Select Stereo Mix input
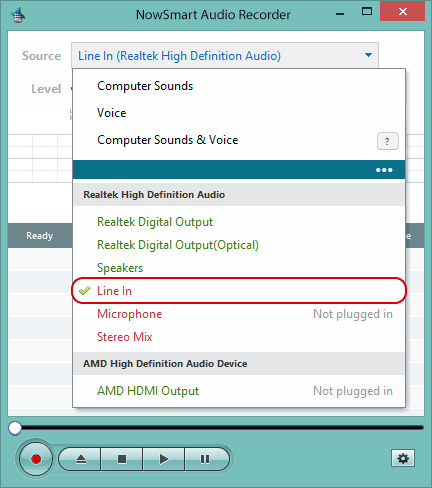 click(x=239, y=337)
